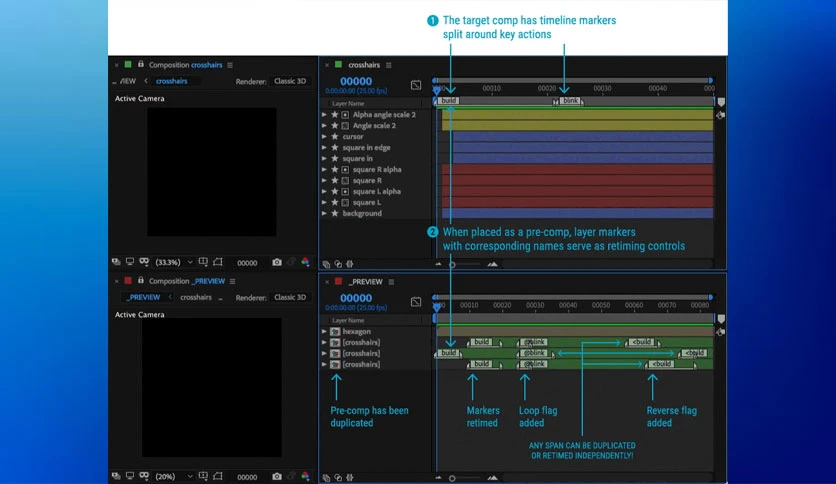
Task: Expand Angle scale 2 layer
Action: pos(324,126)
